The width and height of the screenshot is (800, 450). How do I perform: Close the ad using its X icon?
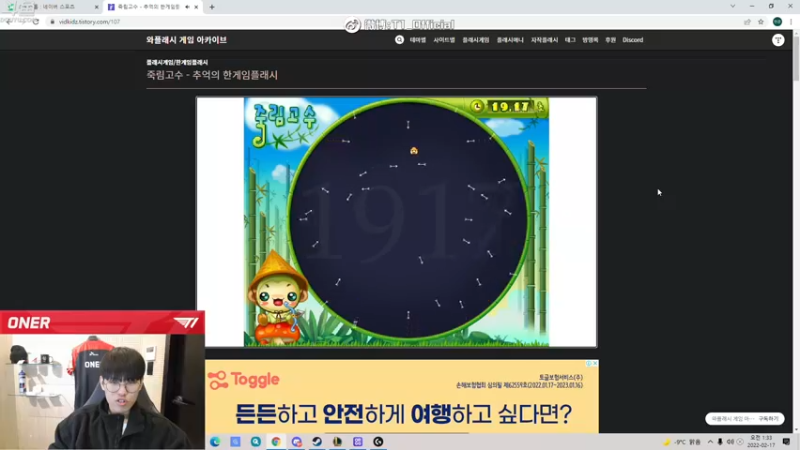595,363
